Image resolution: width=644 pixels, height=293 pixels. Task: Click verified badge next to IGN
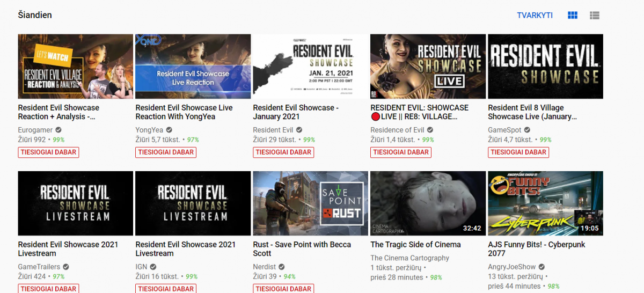pyautogui.click(x=153, y=267)
